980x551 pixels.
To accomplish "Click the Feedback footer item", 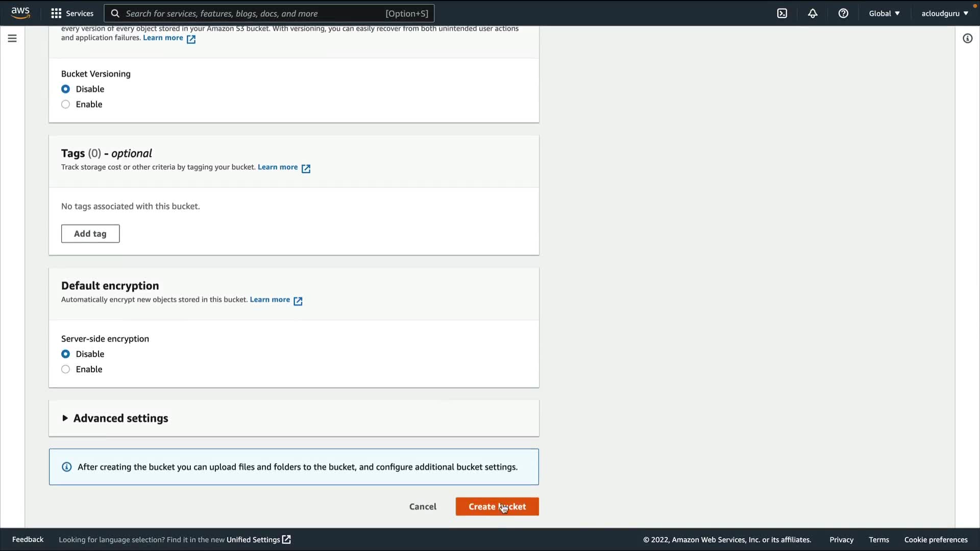I will coord(28,539).
